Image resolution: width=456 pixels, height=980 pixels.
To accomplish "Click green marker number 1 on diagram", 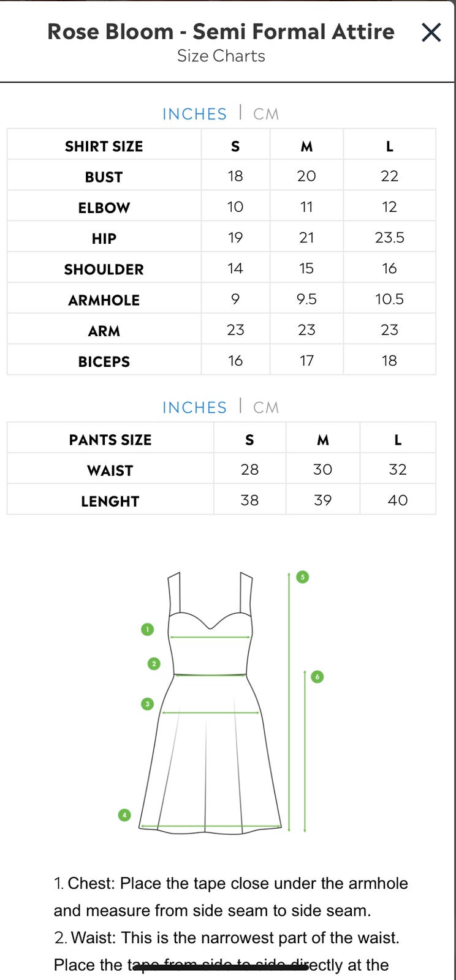I will tap(147, 629).
